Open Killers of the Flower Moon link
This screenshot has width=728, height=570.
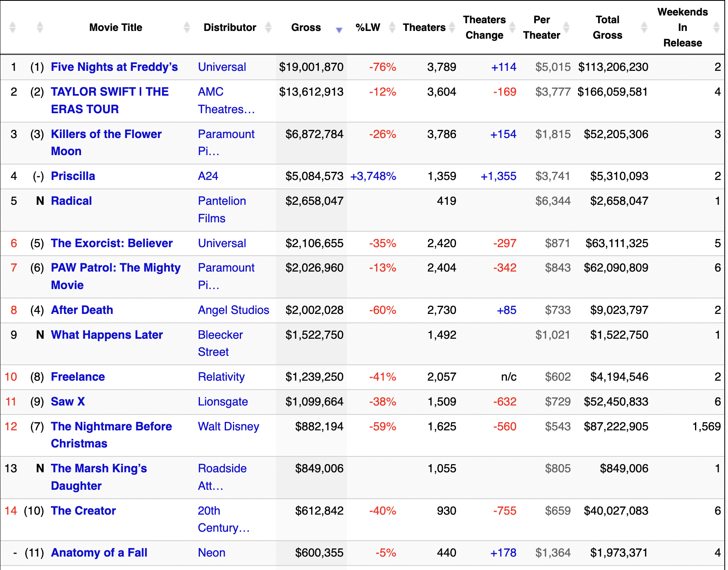pyautogui.click(x=106, y=142)
